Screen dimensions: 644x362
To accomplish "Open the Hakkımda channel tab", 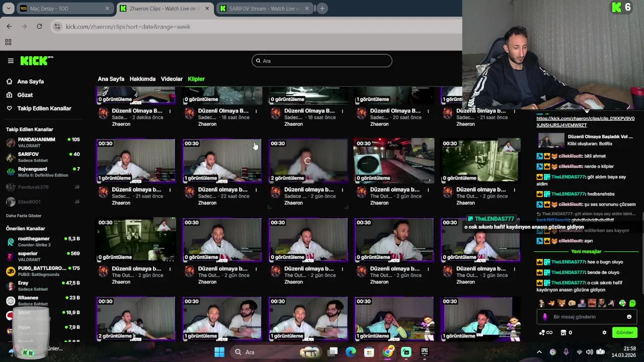I will pyautogui.click(x=142, y=79).
